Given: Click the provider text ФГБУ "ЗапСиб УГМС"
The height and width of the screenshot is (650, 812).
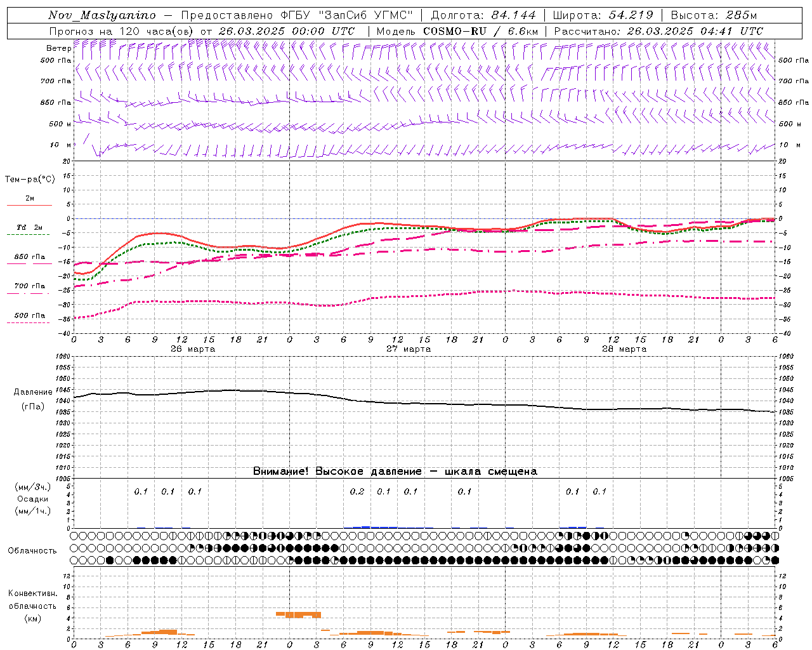Looking at the screenshot, I should 348,15.
